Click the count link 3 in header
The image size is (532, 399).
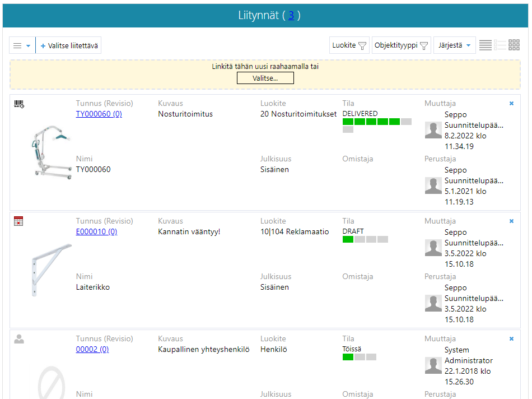point(291,16)
